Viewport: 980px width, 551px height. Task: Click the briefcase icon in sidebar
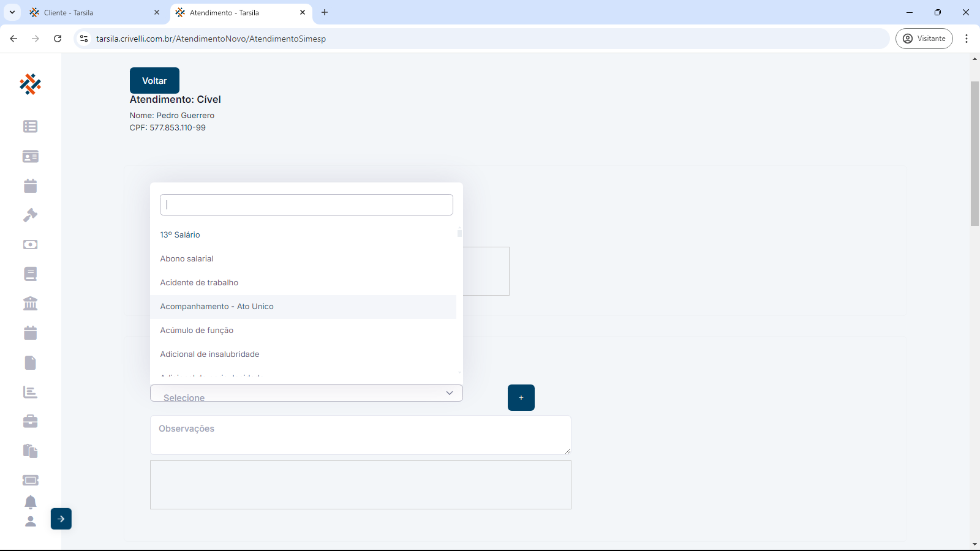(30, 421)
